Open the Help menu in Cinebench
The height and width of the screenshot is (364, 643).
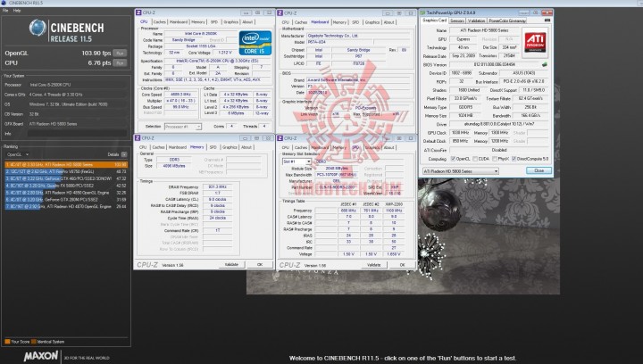click(x=17, y=10)
